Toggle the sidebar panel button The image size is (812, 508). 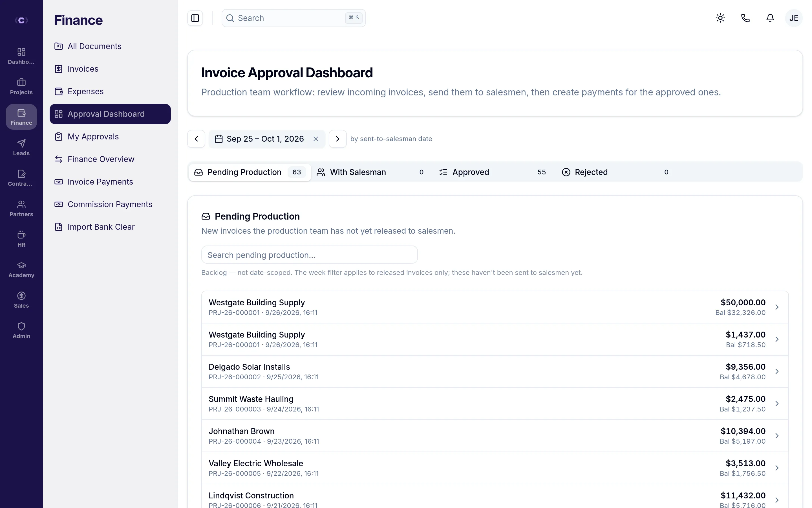click(x=195, y=18)
